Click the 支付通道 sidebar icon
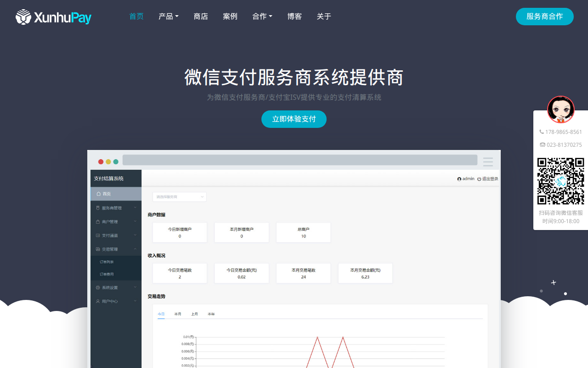Image resolution: width=588 pixels, height=368 pixels. [98, 236]
